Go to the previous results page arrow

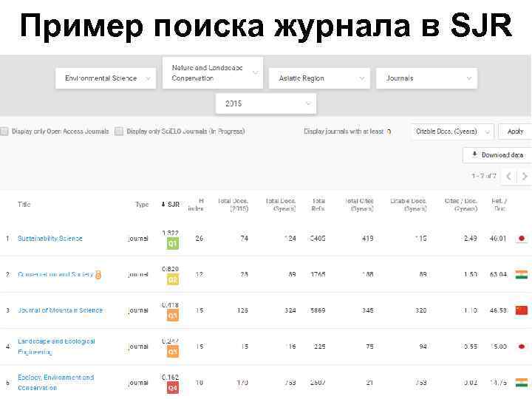pyautogui.click(x=508, y=177)
